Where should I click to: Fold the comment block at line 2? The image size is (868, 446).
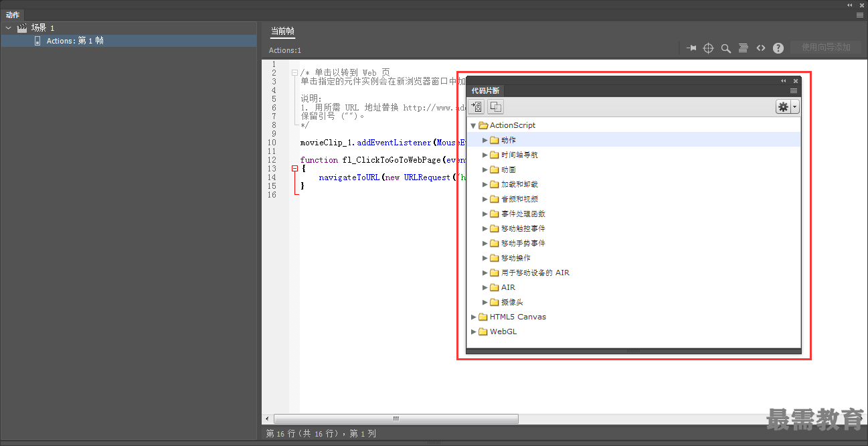pyautogui.click(x=294, y=72)
